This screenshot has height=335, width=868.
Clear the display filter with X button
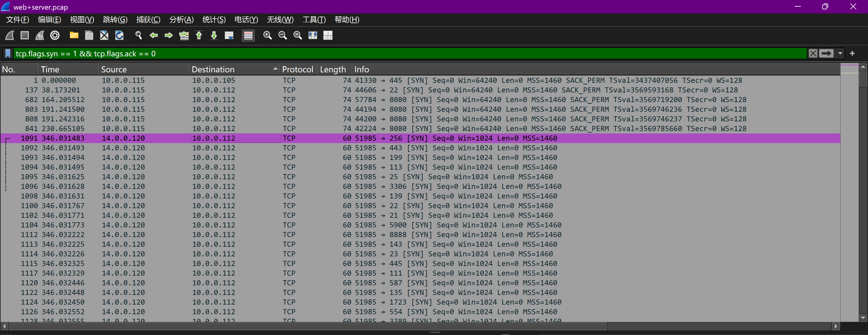click(813, 54)
